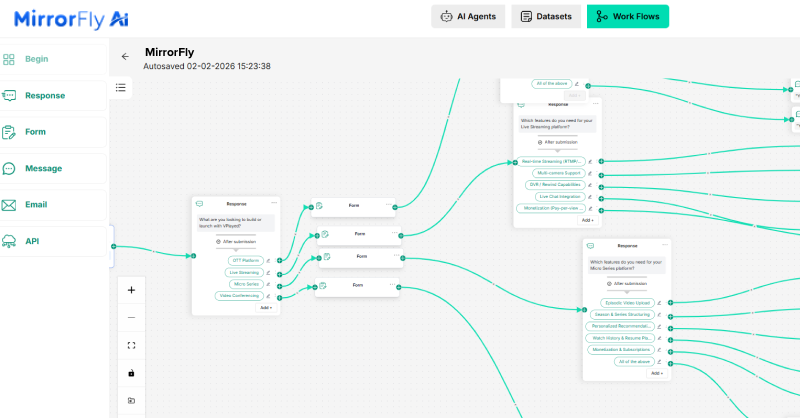Click the edit pencil next to Multi-camera Support
The image size is (800, 418).
590,173
